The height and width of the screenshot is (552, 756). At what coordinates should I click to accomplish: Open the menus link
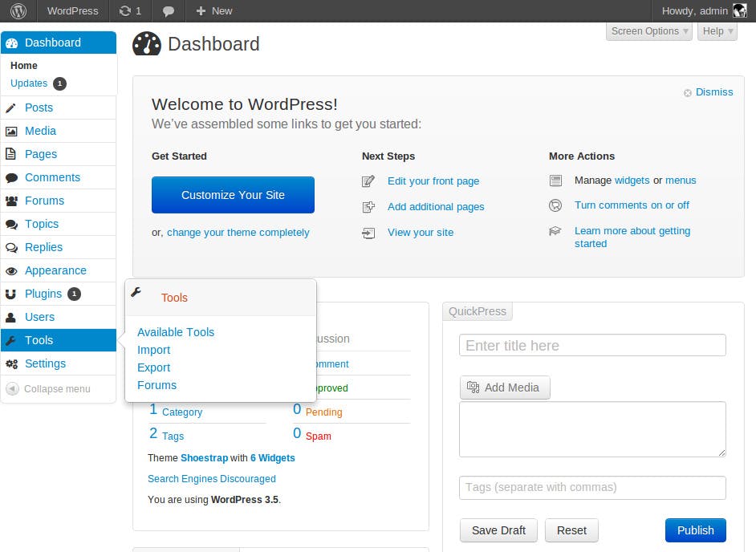click(681, 181)
